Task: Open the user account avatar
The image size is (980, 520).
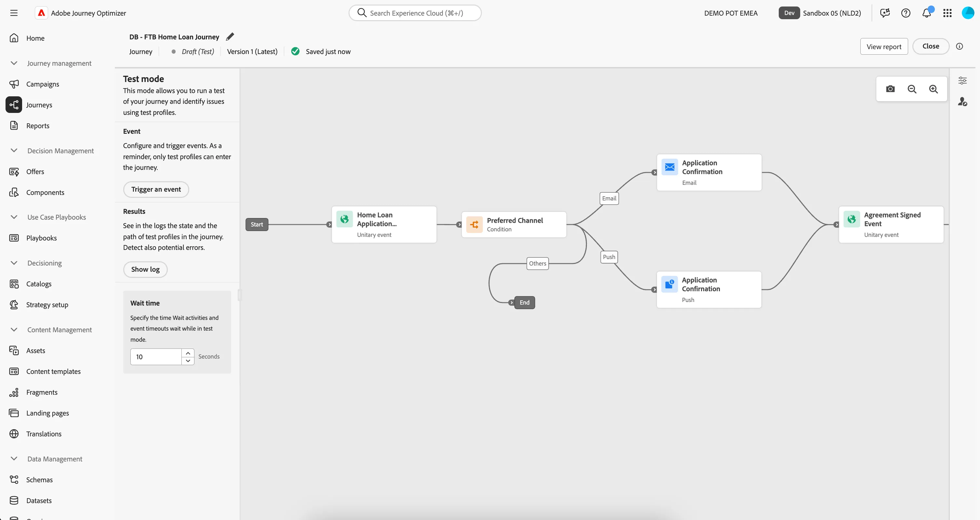Action: pyautogui.click(x=968, y=13)
